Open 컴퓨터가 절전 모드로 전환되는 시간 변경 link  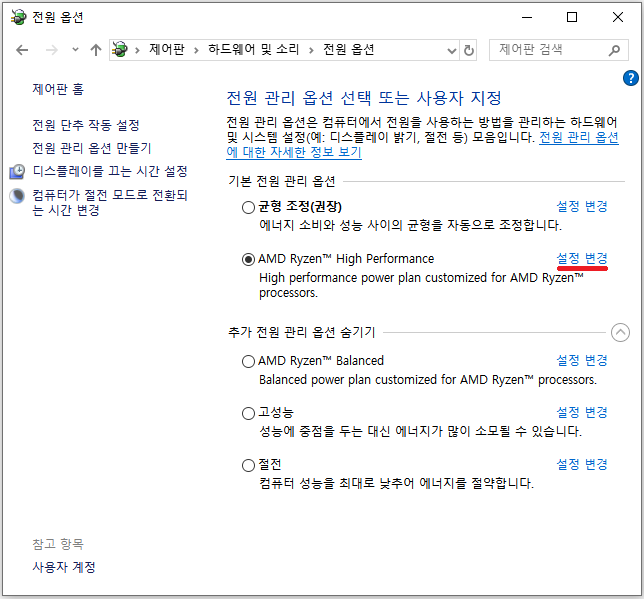110,202
